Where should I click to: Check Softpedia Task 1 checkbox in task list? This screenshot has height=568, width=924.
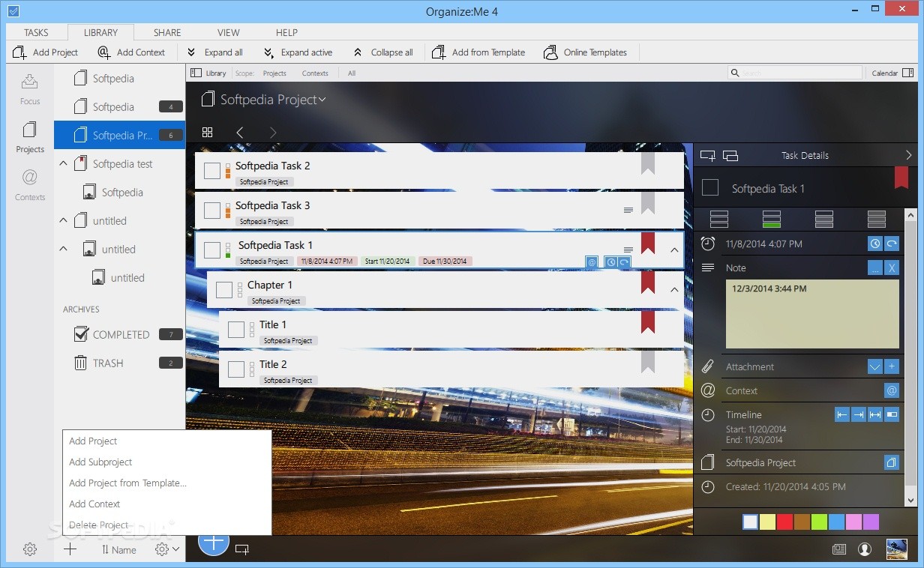[x=212, y=250]
